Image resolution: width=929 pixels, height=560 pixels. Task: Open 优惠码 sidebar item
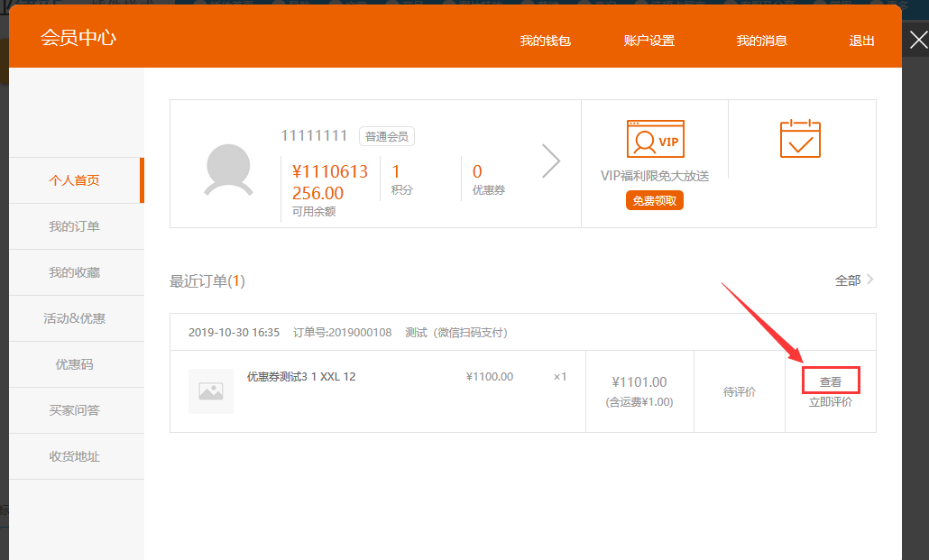click(x=75, y=364)
